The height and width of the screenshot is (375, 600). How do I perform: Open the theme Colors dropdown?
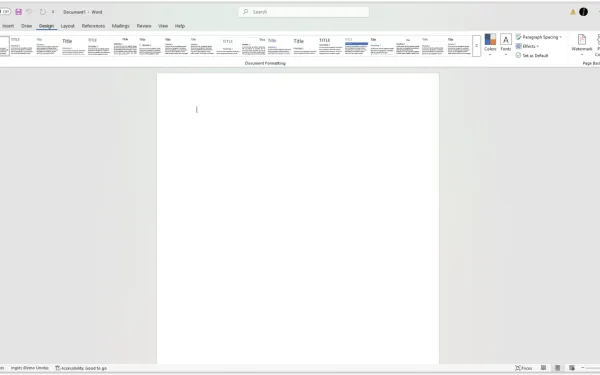(x=490, y=44)
